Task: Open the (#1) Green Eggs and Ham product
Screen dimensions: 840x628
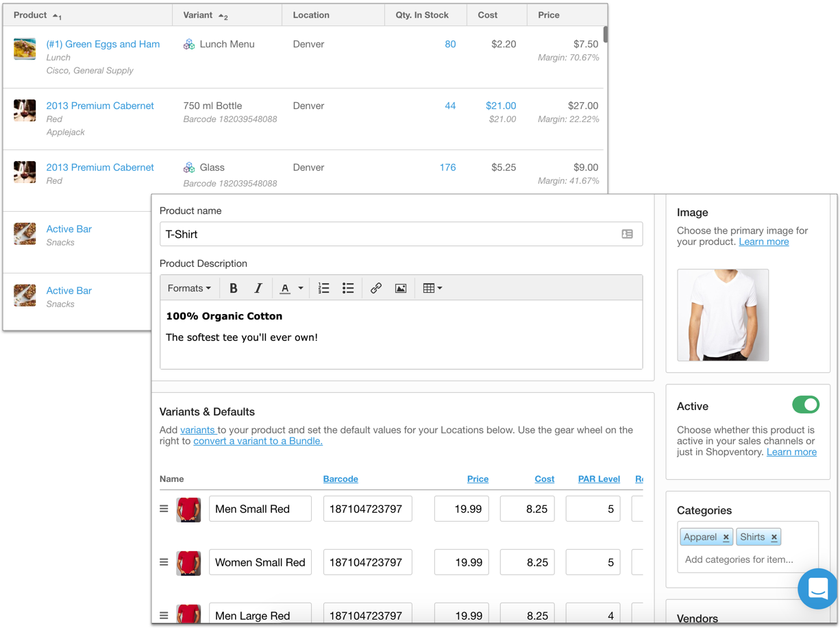Action: click(103, 44)
